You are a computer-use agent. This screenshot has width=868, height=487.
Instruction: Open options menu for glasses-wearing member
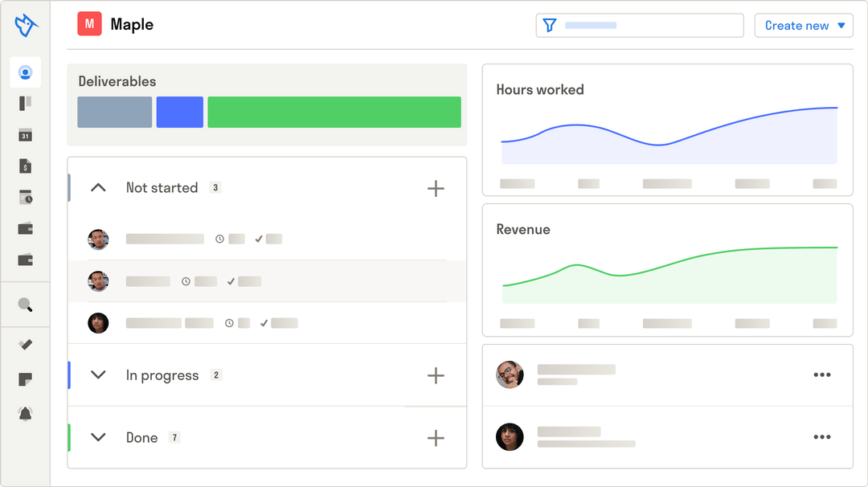pos(822,374)
